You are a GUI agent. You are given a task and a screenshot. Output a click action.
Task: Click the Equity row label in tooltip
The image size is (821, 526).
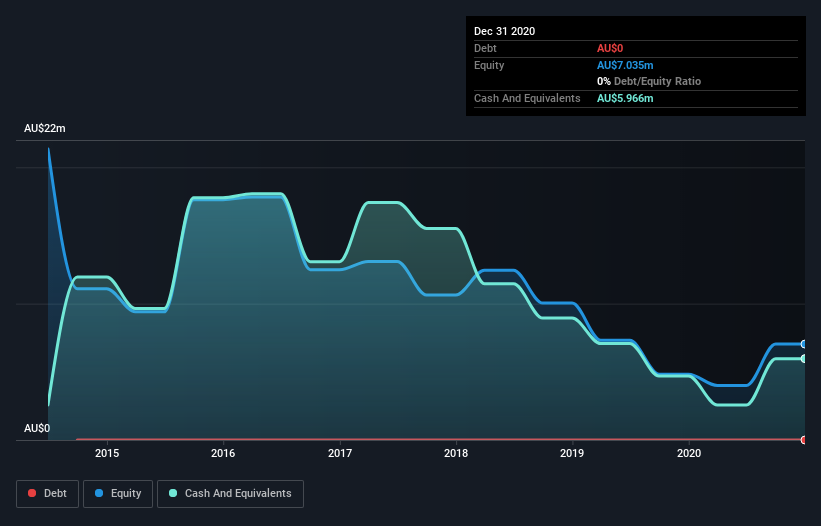489,65
